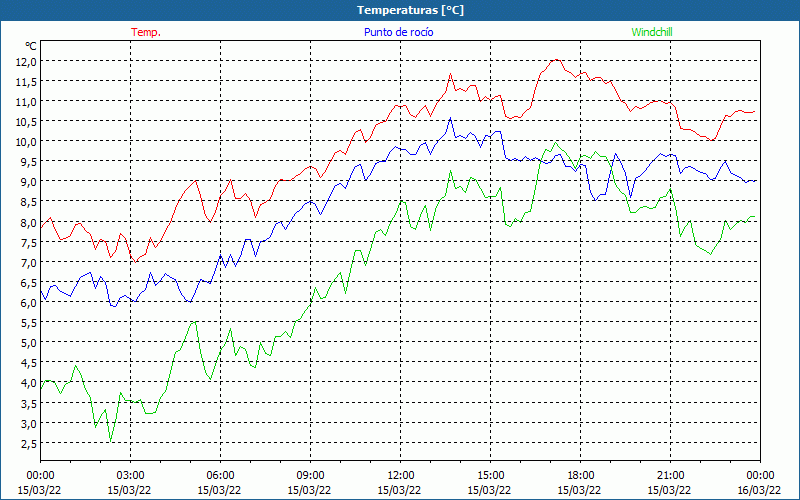Click the 7,0 value on the y-axis
Viewport: 800px width, 500px height.
click(29, 262)
